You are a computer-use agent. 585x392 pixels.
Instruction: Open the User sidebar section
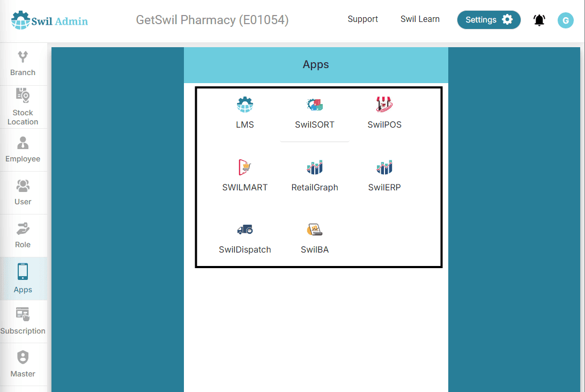(23, 193)
